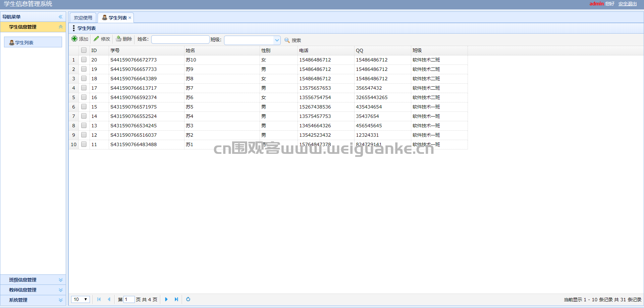
Task: Click the 班级 class filter text box
Action: [249, 40]
